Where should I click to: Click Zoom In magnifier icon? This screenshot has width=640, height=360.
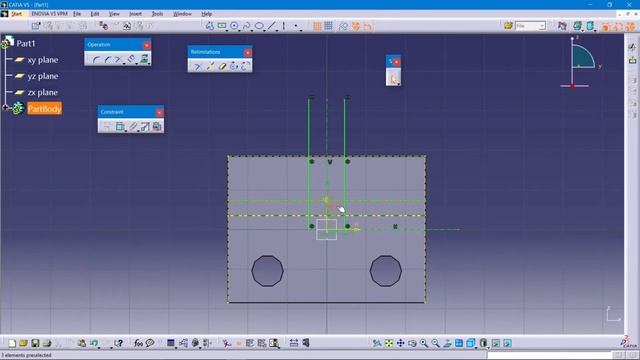pyautogui.click(x=424, y=343)
